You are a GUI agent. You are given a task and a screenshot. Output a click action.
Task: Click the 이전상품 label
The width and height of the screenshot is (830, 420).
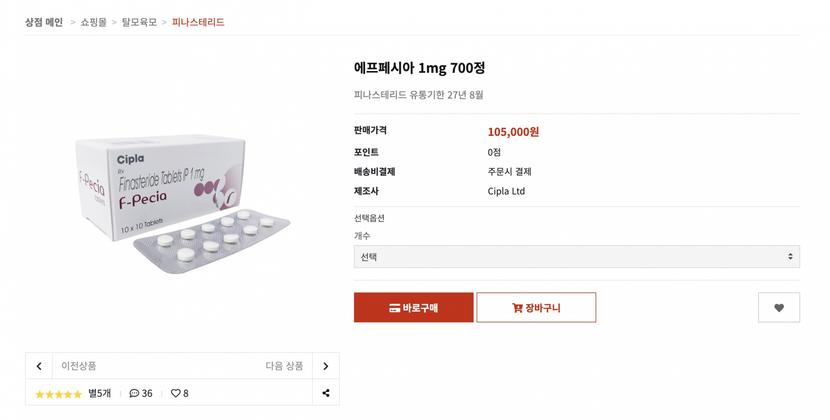pyautogui.click(x=79, y=366)
